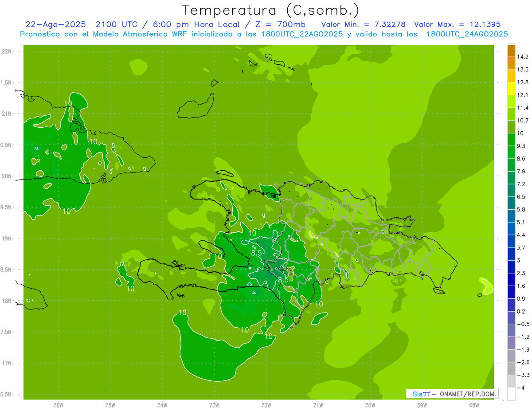Select valid-until time "1800UTC_24AGO2025"

click(x=467, y=34)
